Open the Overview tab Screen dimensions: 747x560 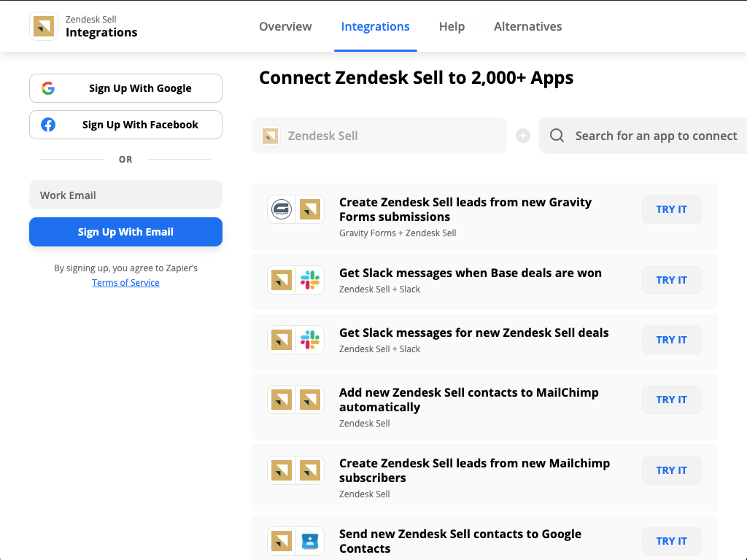[285, 26]
